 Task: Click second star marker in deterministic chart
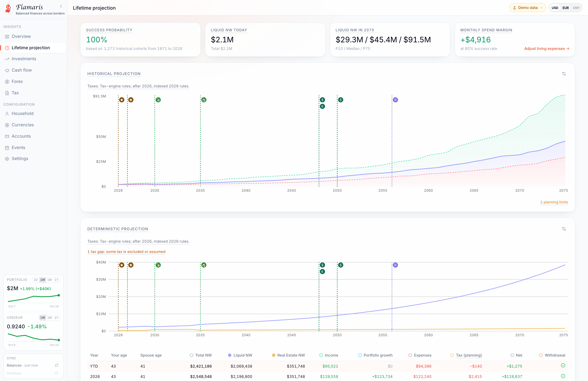pos(131,265)
